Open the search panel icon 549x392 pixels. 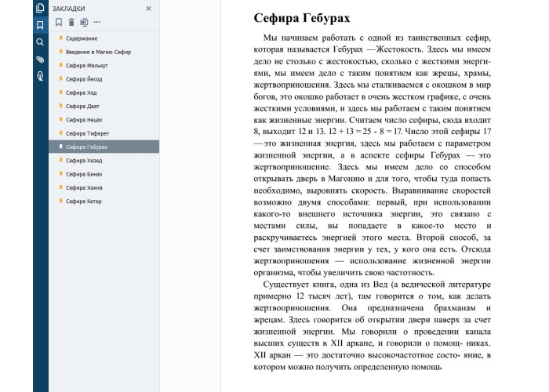(40, 42)
